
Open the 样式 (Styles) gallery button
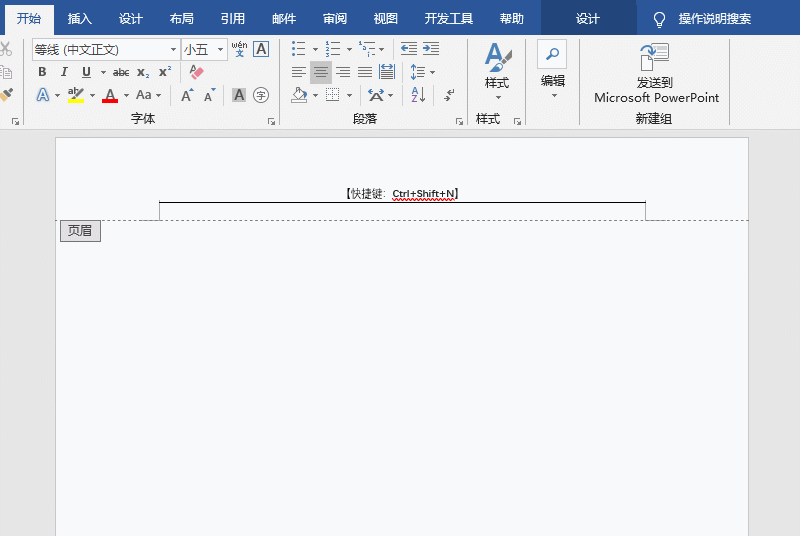point(497,72)
